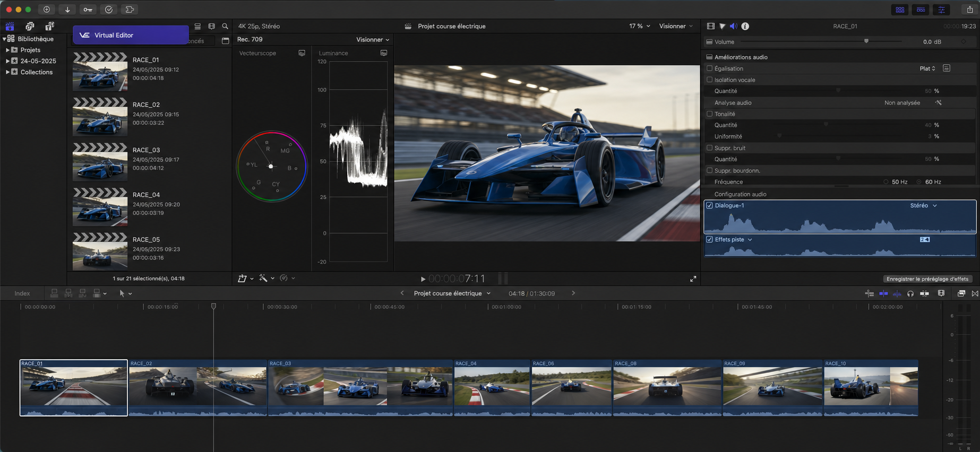Select Collections in the library sidebar
Viewport: 980px width, 452px height.
(x=37, y=72)
